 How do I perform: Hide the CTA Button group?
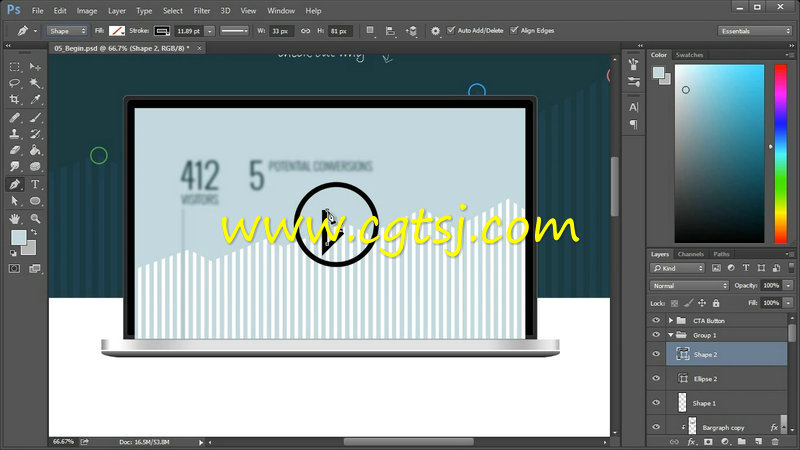tap(656, 320)
